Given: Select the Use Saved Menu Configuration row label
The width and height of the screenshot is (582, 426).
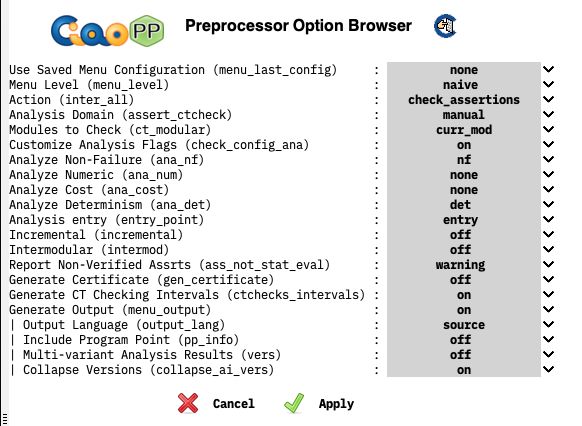Looking at the screenshot, I should [173, 70].
